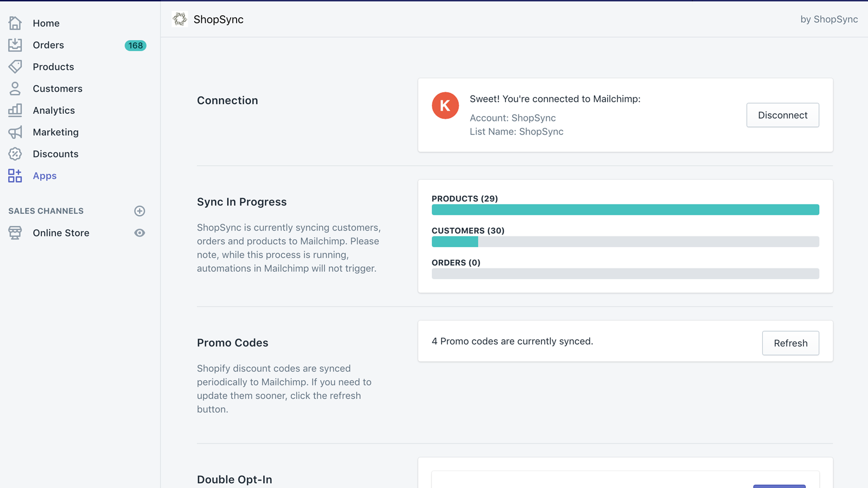This screenshot has width=868, height=488.
Task: Click the Products sync progress bar
Action: coord(625,210)
